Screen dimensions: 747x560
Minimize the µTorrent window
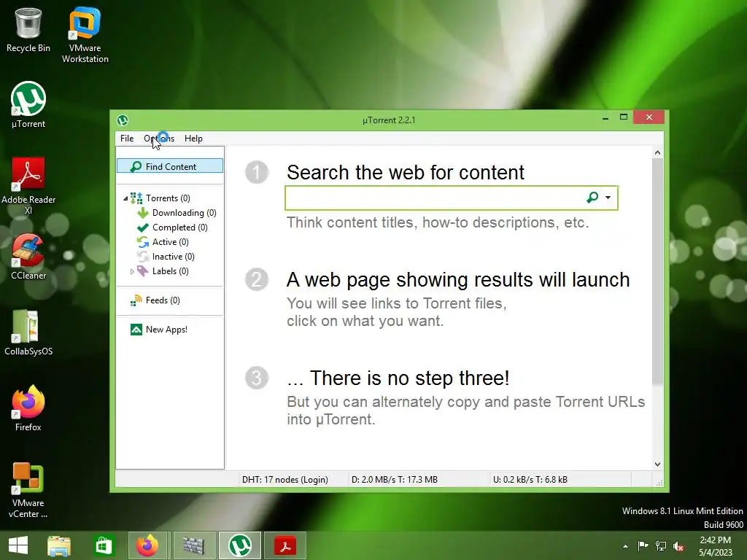[605, 117]
